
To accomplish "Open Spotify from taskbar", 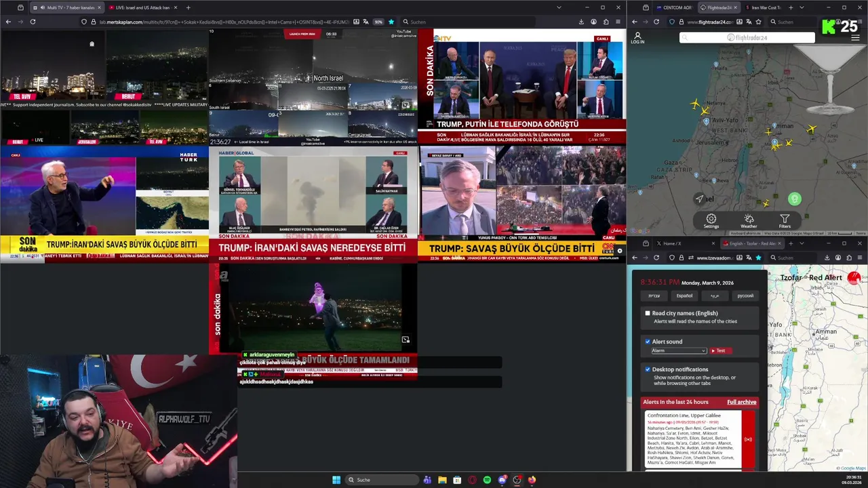I will (x=487, y=480).
